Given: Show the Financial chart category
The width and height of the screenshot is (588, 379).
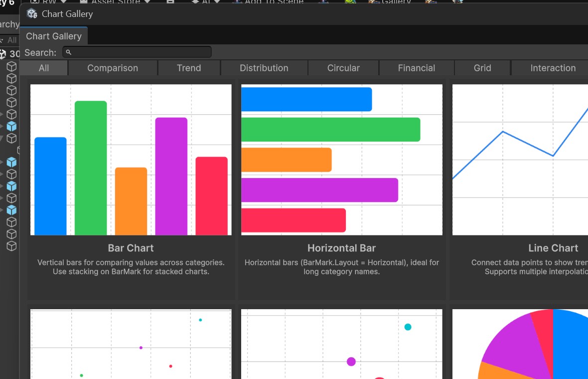Looking at the screenshot, I should coord(417,68).
